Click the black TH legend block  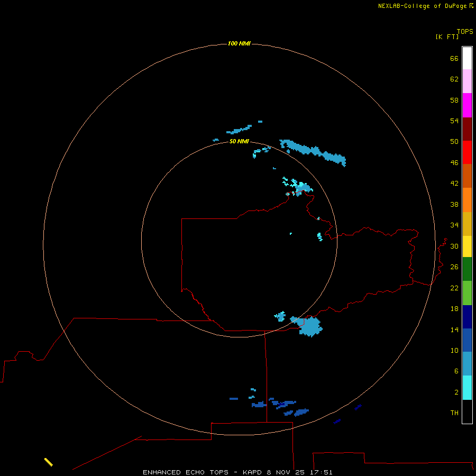(x=467, y=411)
